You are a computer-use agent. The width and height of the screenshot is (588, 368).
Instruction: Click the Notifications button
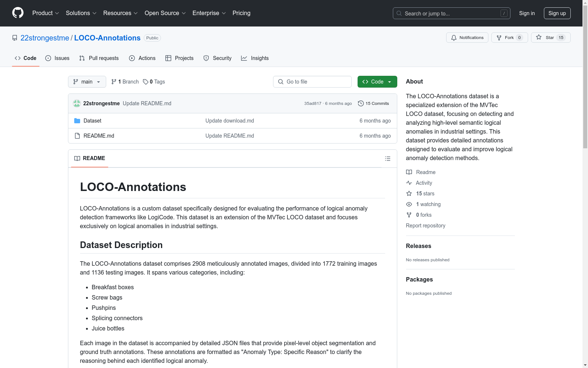pyautogui.click(x=467, y=38)
